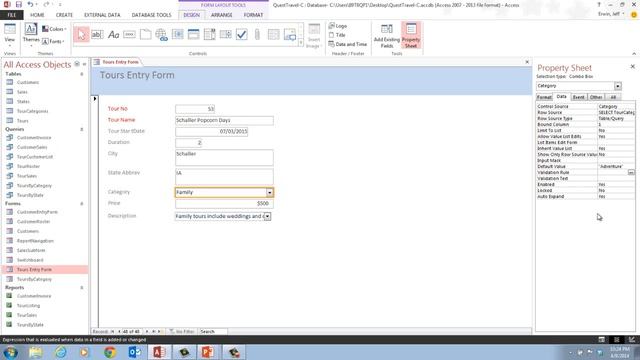This screenshot has width=640, height=360.
Task: Select the Hyperlink control tool
Action: (x=161, y=35)
